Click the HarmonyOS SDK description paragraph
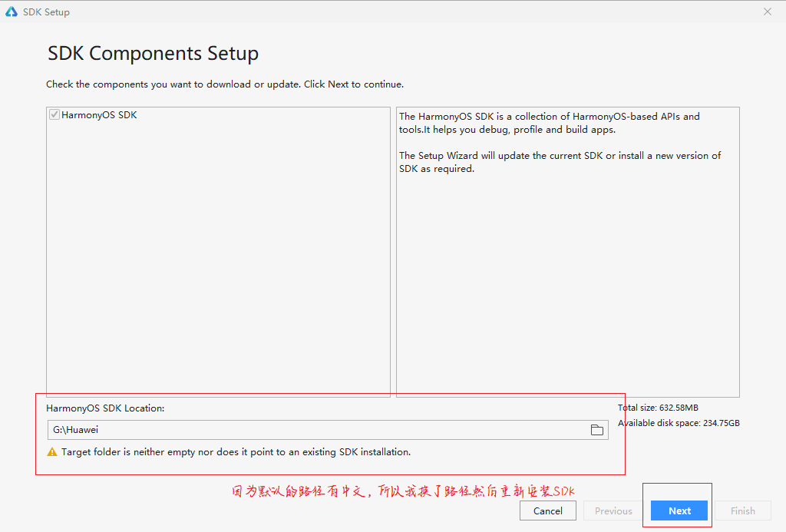The height and width of the screenshot is (532, 786). pyautogui.click(x=550, y=123)
